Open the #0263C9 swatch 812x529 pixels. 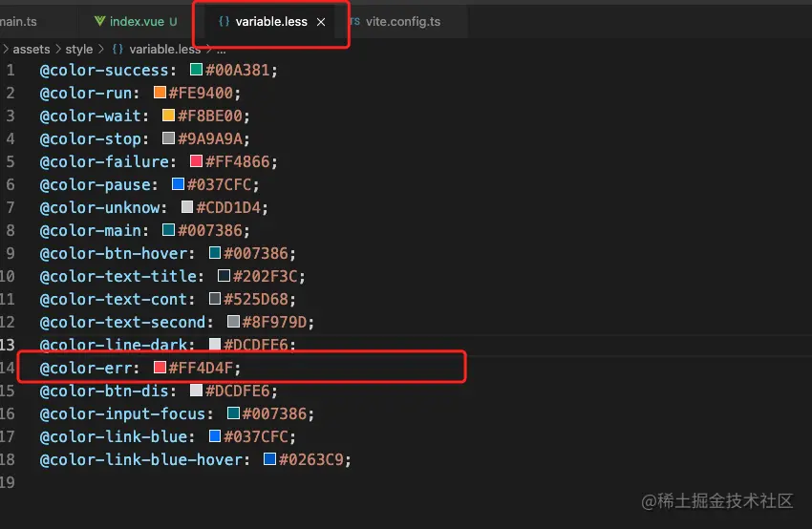[x=269, y=458]
